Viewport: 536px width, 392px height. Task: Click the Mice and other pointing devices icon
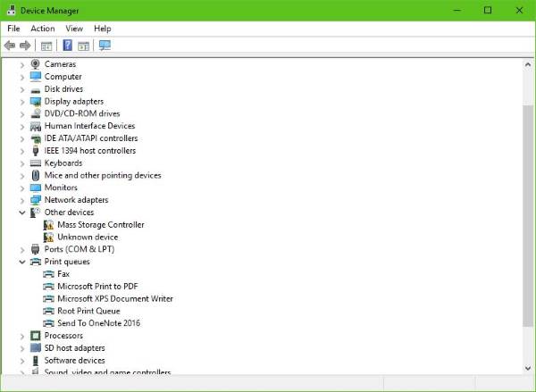[35, 175]
